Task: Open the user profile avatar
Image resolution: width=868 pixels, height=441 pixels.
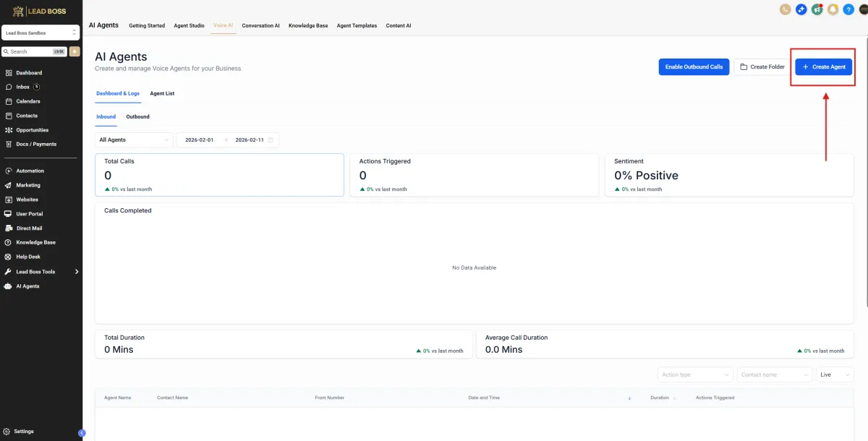Action: 863,9
